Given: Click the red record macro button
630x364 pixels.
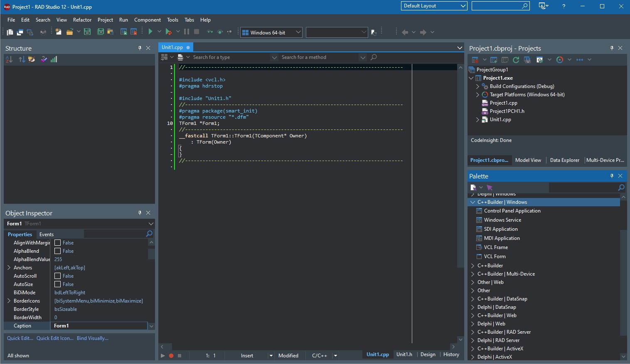Looking at the screenshot, I should click(171, 356).
